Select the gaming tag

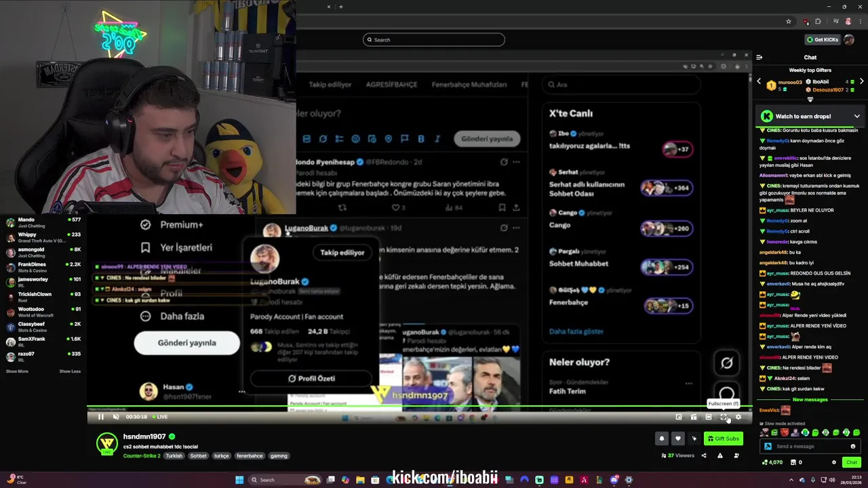[x=279, y=455]
